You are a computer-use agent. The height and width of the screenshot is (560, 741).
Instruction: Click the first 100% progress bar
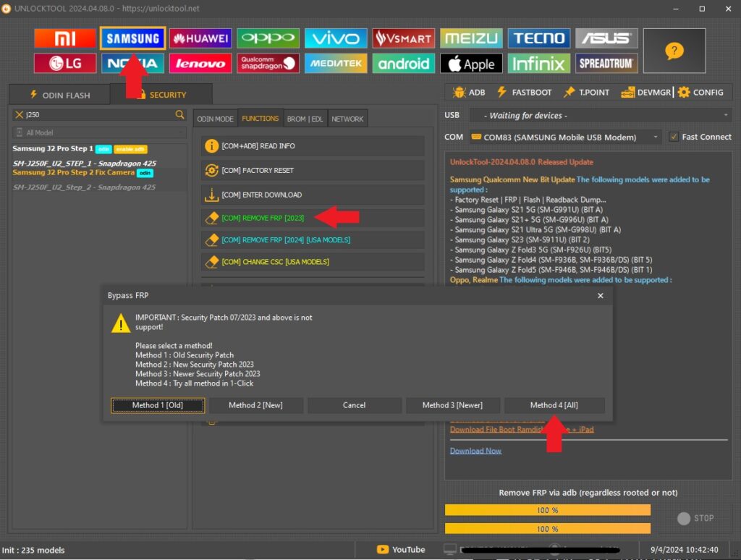tap(547, 510)
